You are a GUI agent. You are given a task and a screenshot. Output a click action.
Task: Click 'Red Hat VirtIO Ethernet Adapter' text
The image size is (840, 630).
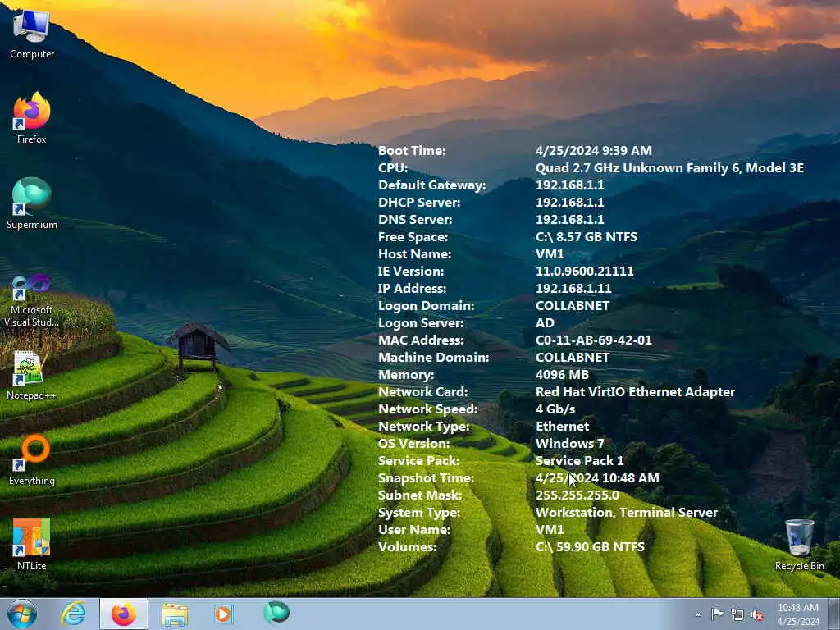click(x=635, y=391)
